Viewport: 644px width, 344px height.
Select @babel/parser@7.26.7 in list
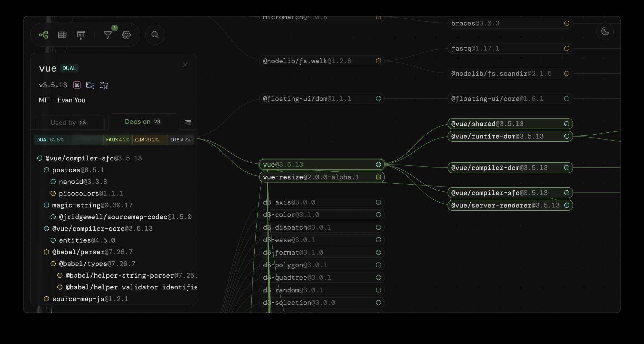pos(92,252)
